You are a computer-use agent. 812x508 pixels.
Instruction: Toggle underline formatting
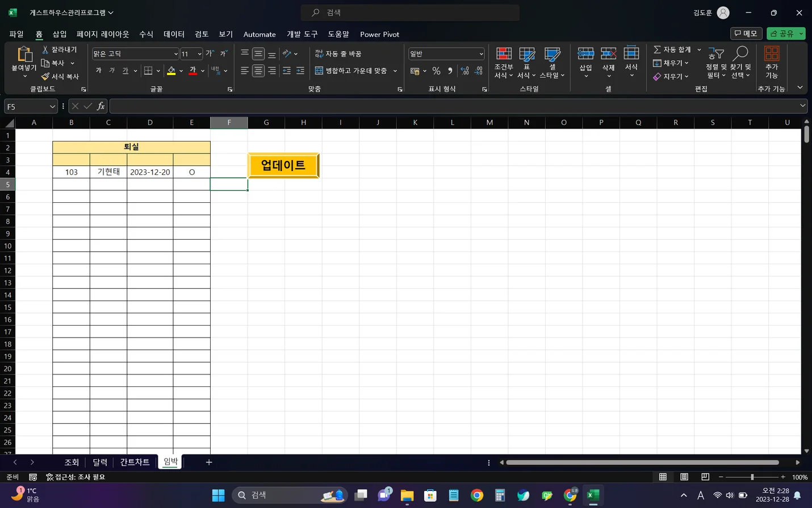point(125,70)
